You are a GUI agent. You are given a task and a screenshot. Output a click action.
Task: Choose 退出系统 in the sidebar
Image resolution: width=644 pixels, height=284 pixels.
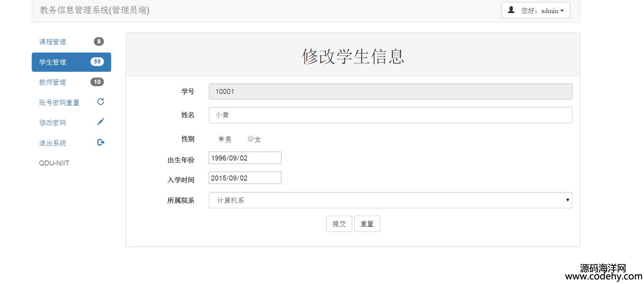coord(71,143)
